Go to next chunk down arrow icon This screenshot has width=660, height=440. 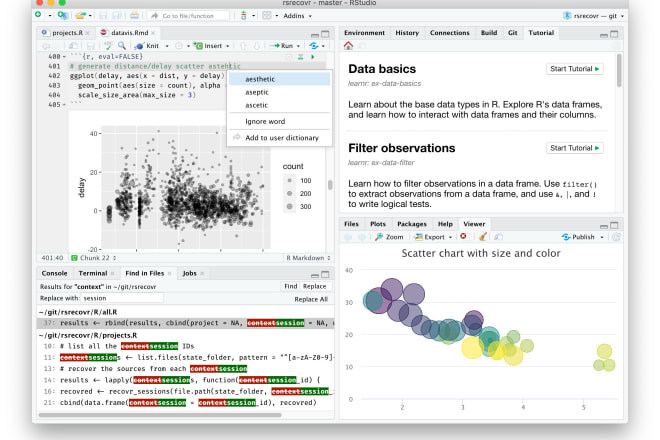pos(257,45)
